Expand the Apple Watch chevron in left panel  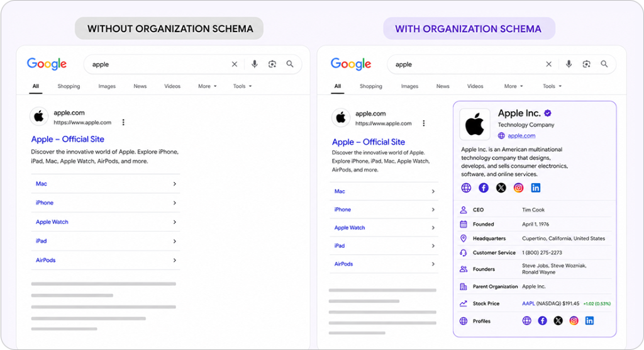coord(175,222)
